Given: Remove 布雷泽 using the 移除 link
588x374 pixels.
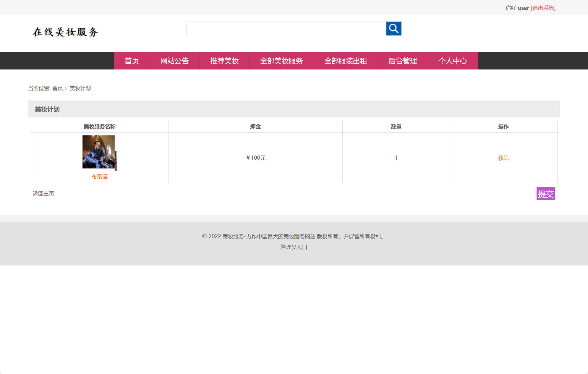Looking at the screenshot, I should pyautogui.click(x=503, y=158).
